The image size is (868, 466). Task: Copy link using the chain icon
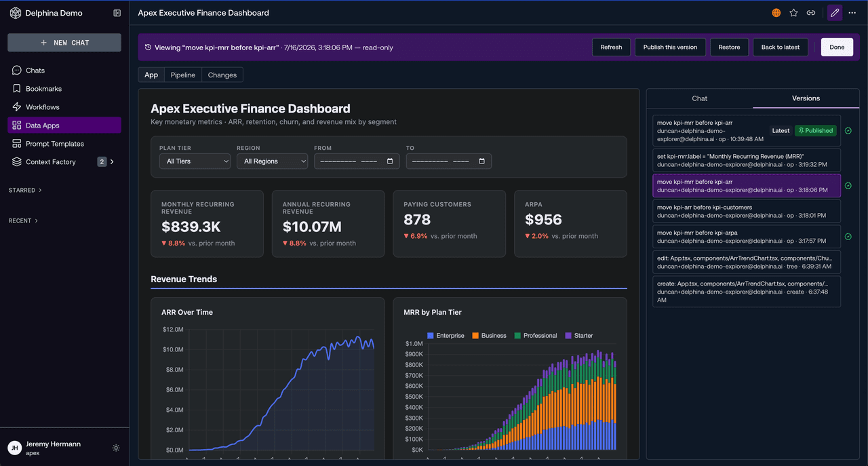[x=811, y=13]
